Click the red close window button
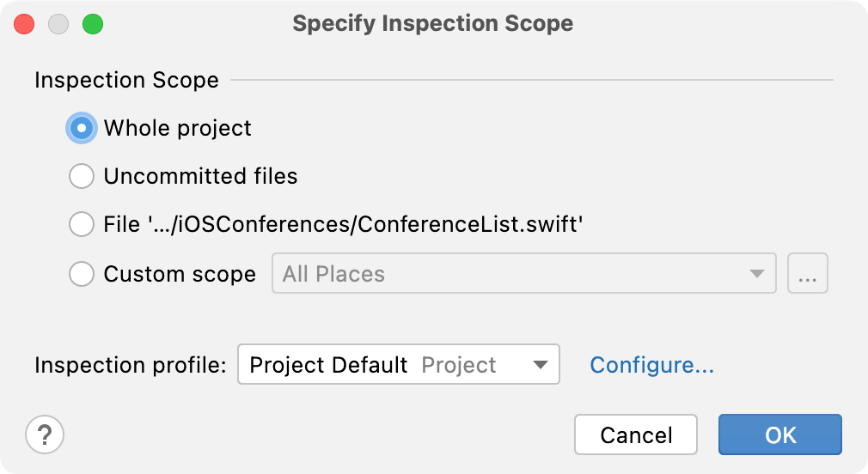The image size is (868, 474). 24,24
